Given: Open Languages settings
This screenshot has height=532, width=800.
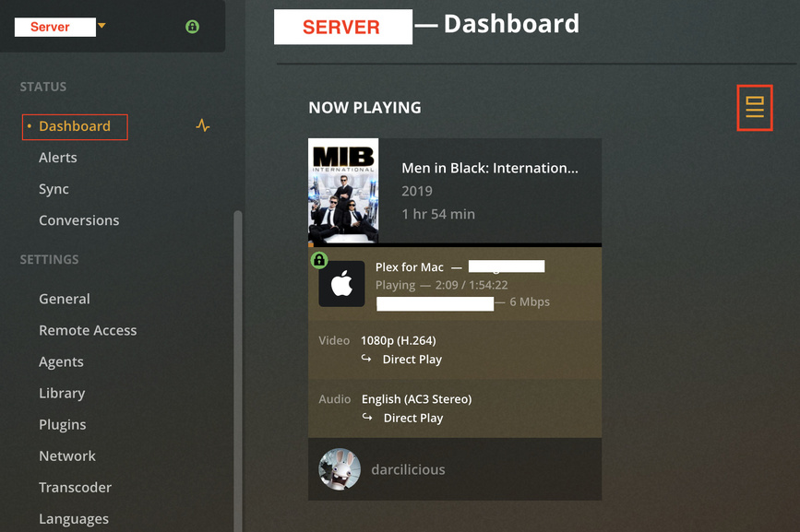Looking at the screenshot, I should point(74,519).
